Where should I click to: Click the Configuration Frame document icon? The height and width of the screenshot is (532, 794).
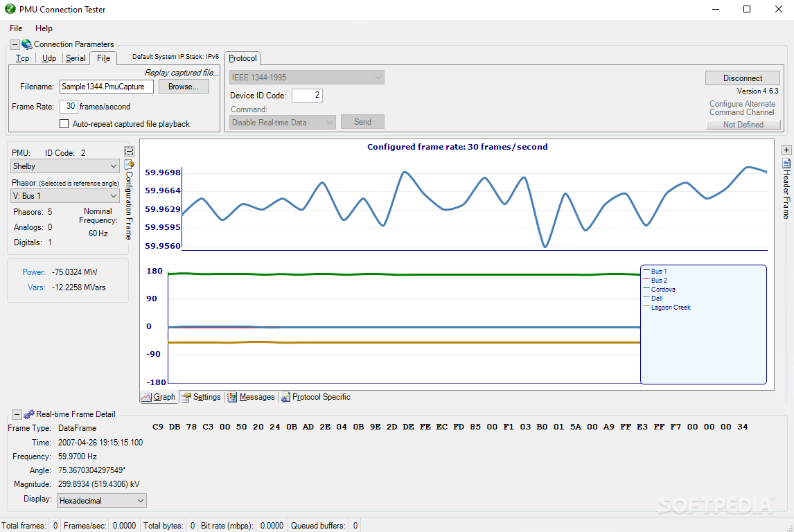tap(129, 164)
